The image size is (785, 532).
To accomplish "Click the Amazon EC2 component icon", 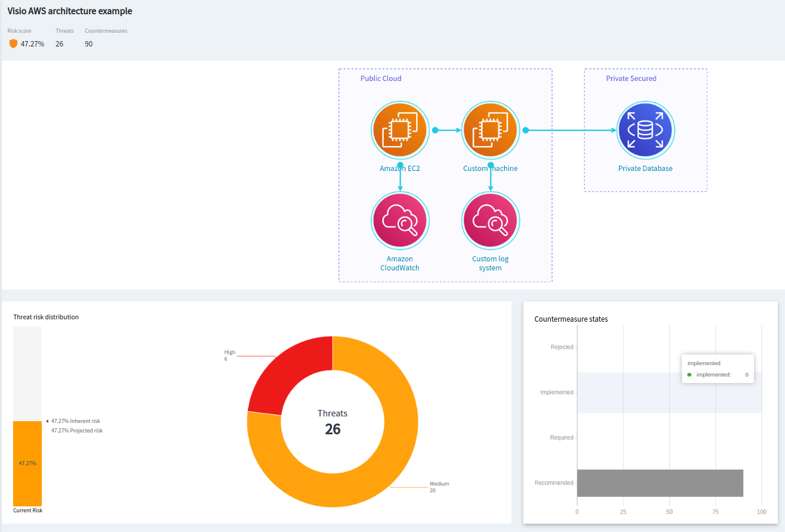I will coord(399,130).
